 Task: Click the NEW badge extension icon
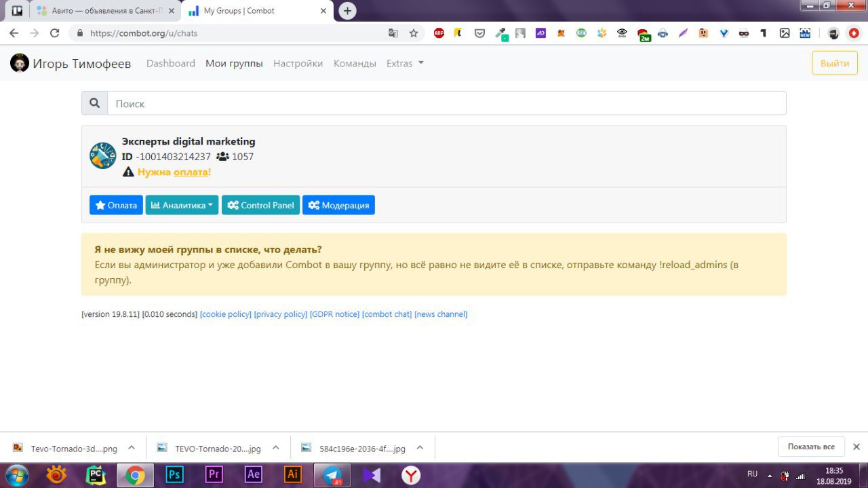(x=805, y=33)
